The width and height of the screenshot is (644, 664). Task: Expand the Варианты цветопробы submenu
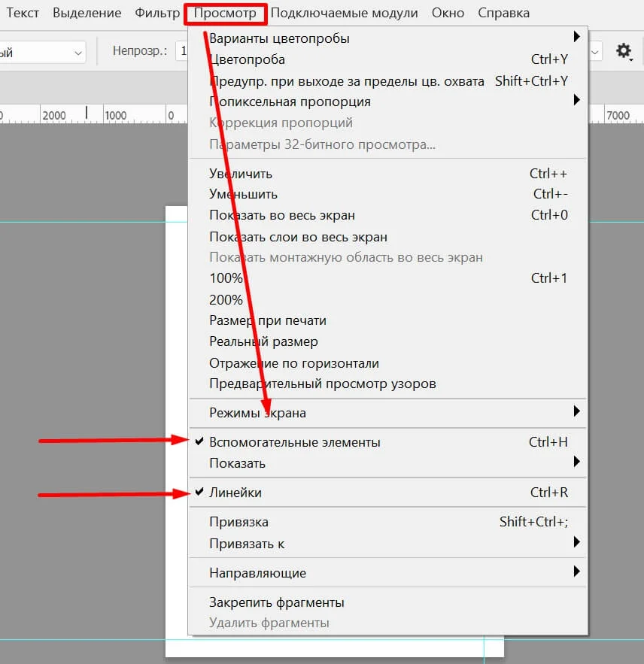(x=279, y=38)
